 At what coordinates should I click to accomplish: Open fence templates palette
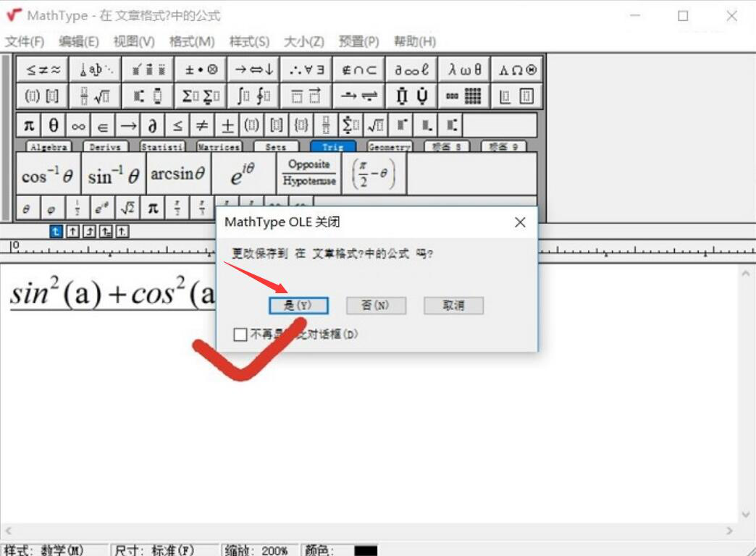(43, 96)
